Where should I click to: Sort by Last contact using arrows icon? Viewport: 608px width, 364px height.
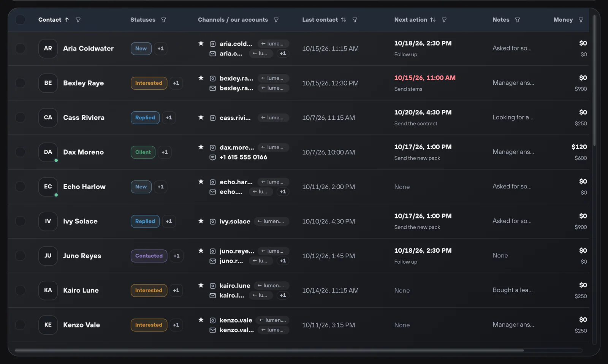pos(344,20)
